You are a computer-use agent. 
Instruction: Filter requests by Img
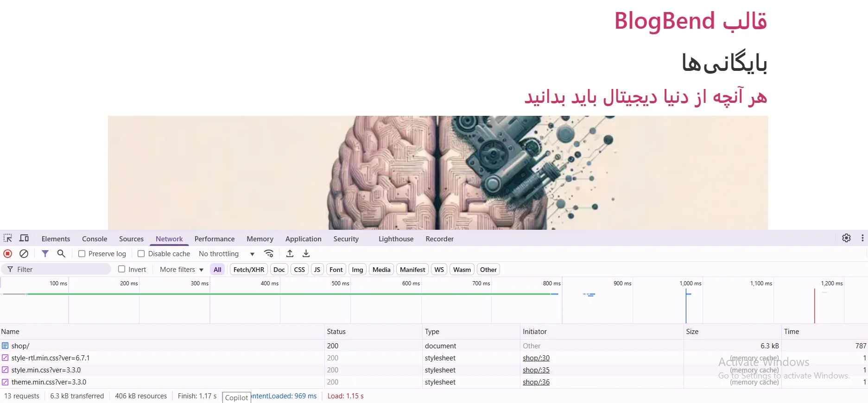357,270
